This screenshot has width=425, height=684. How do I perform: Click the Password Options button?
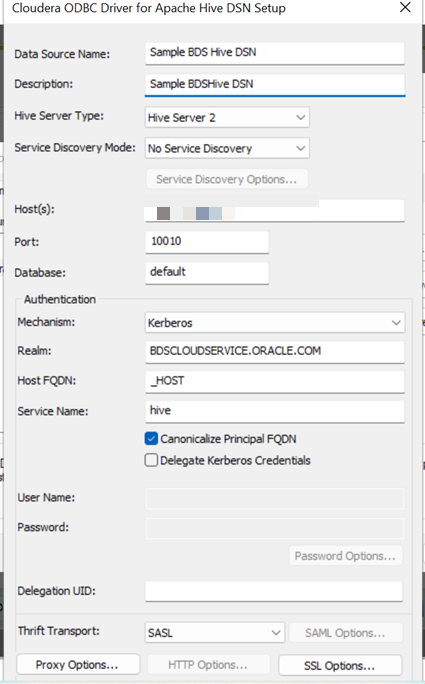(x=346, y=556)
